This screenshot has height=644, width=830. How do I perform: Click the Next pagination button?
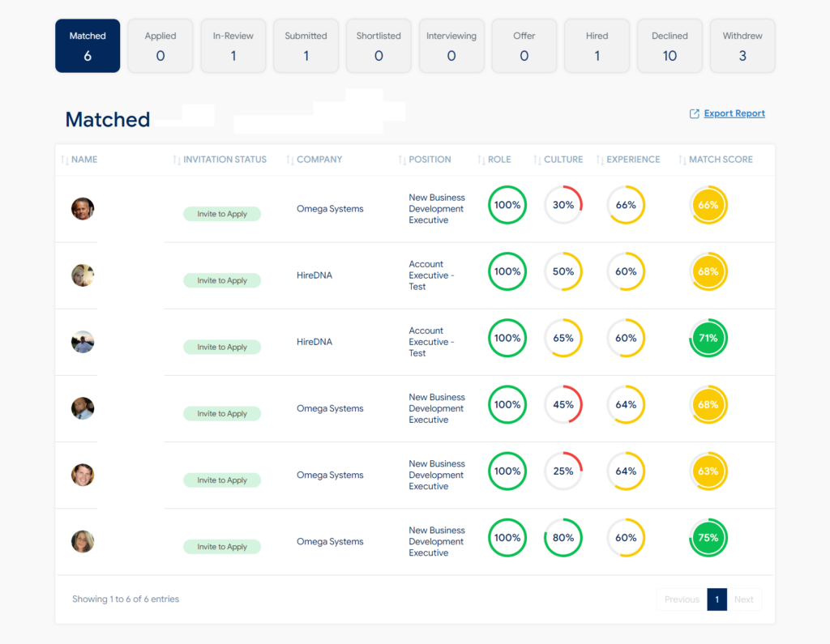(744, 599)
